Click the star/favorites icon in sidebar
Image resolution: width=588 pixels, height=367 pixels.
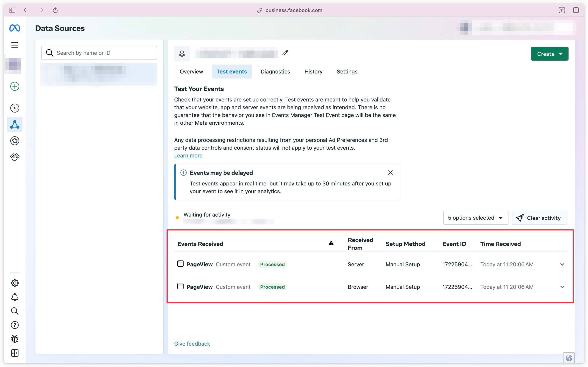[14, 141]
